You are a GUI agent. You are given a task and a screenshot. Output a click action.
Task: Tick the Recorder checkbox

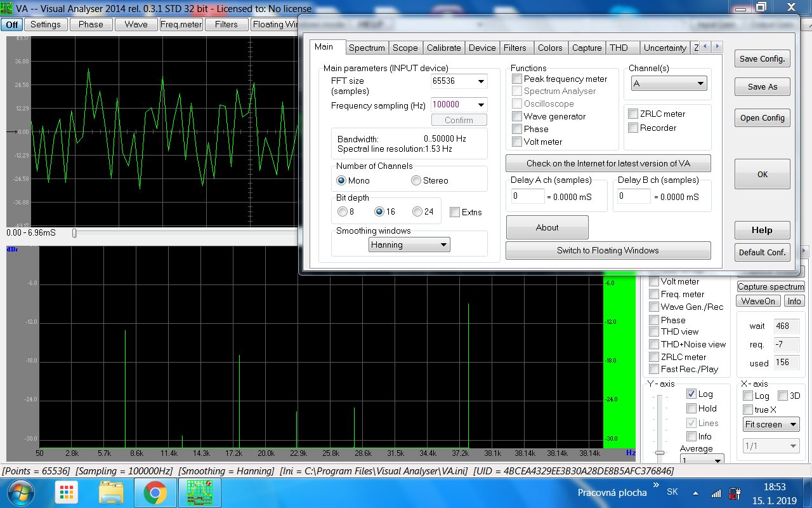(x=633, y=128)
